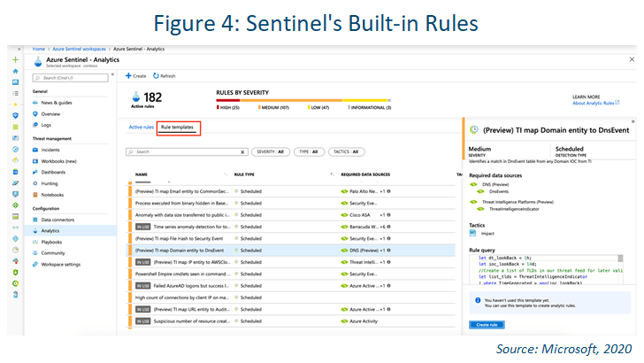Click the green plus create resource icon
This screenshot has width=644, height=363.
click(16, 59)
